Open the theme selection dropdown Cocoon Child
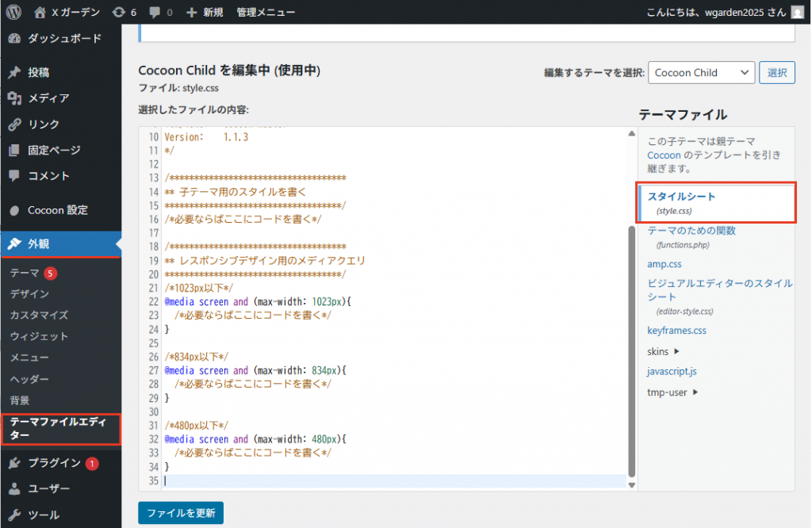812x528 pixels. [701, 72]
